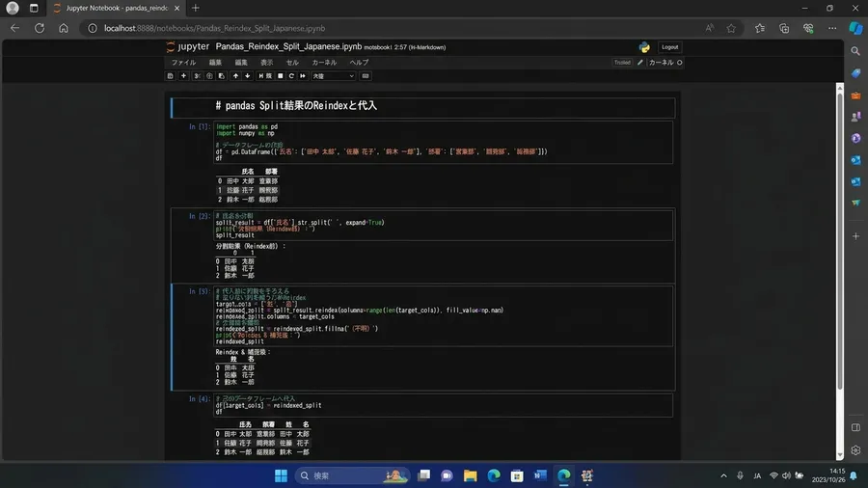Open the カーネル menu
Screen dimensions: 868x488
[x=324, y=63]
